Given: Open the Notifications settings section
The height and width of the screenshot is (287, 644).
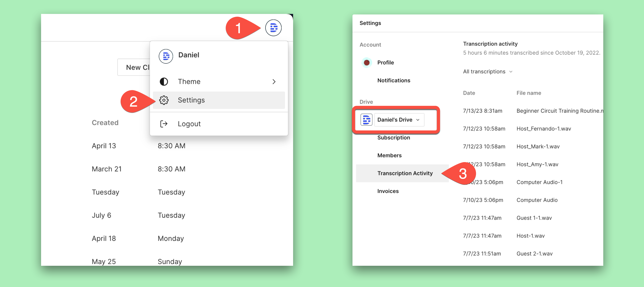Looking at the screenshot, I should pyautogui.click(x=394, y=80).
